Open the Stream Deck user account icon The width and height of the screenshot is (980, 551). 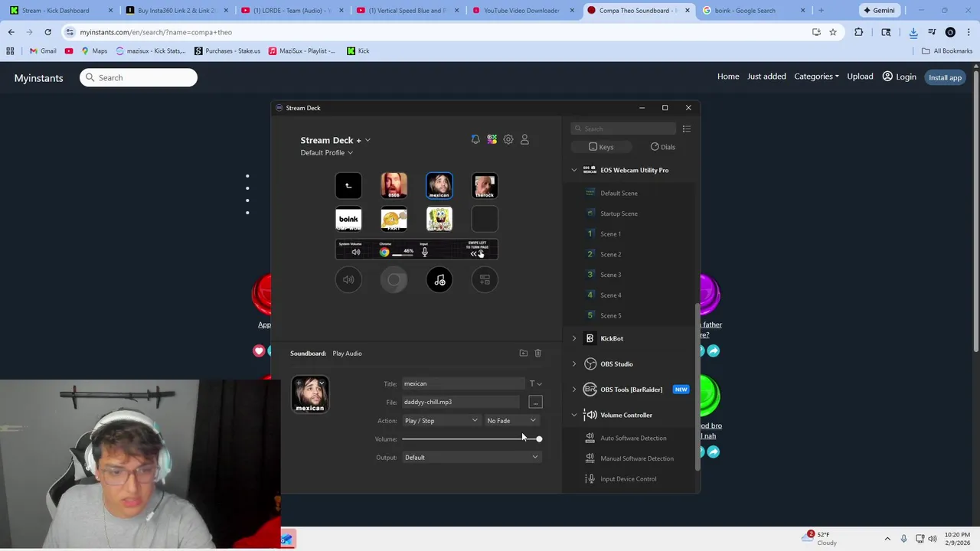point(524,139)
